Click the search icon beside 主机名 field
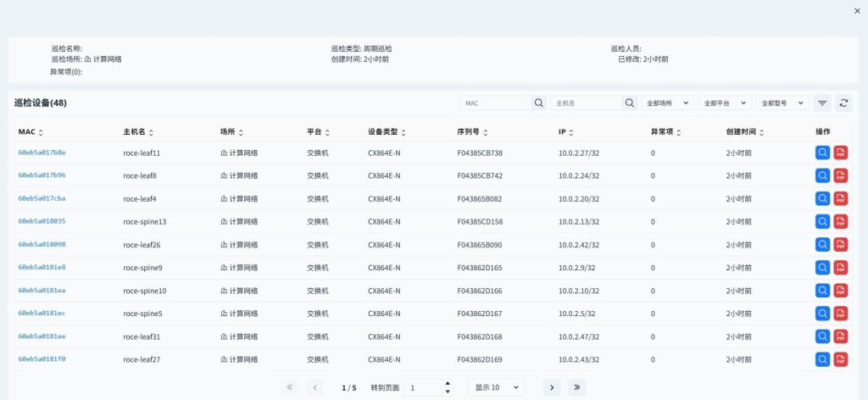 (630, 103)
